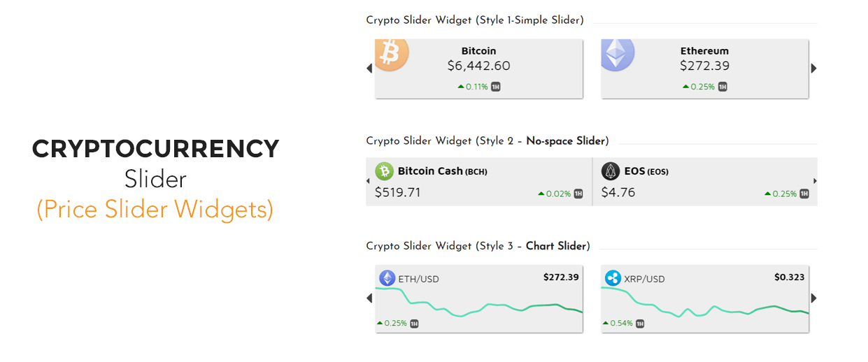Slide Style 1 simple slider to previous
This screenshot has height=362, width=868.
(x=369, y=68)
